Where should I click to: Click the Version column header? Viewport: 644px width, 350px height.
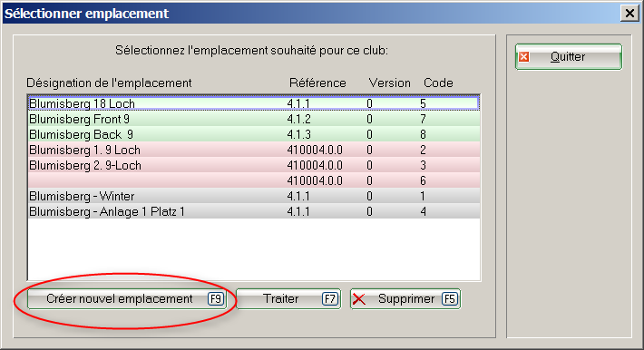(389, 83)
